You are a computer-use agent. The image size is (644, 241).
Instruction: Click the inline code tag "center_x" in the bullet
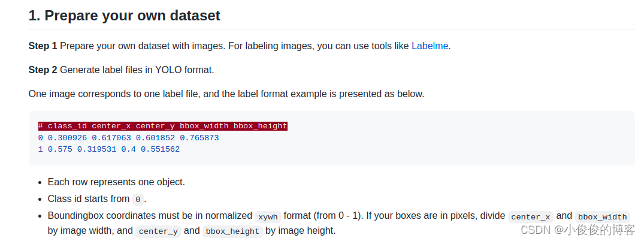[531, 217]
